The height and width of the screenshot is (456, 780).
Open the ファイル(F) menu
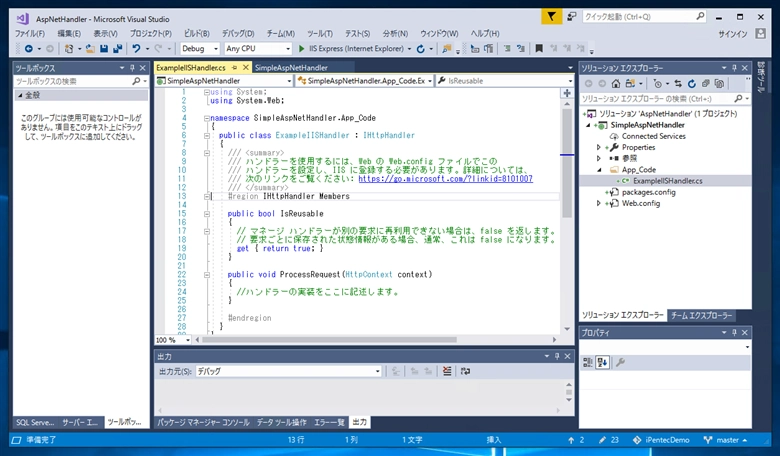pos(29,33)
